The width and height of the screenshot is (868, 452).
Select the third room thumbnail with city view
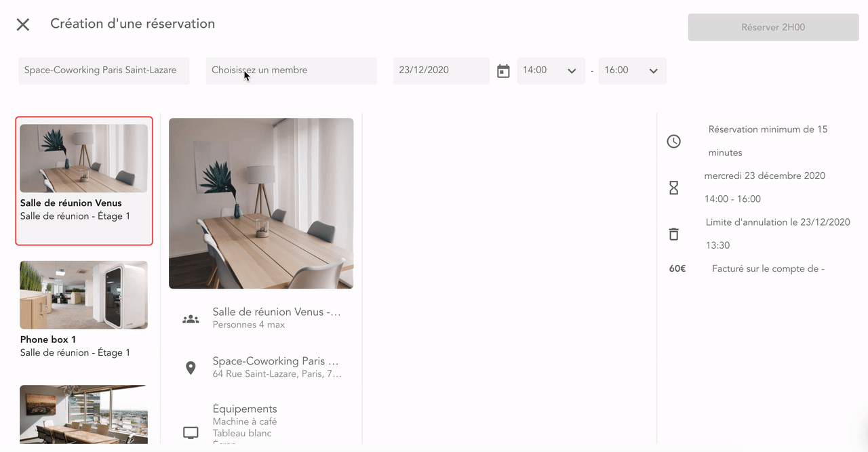(83, 414)
